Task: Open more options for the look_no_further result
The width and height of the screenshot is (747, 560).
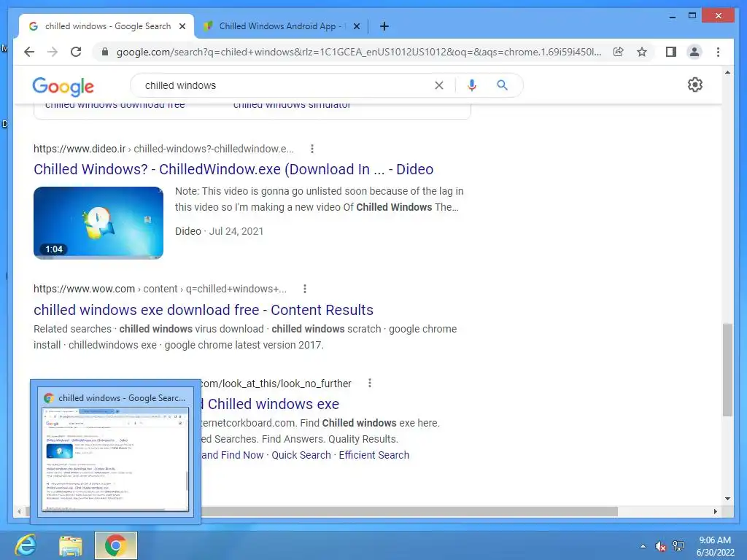Action: (x=370, y=383)
